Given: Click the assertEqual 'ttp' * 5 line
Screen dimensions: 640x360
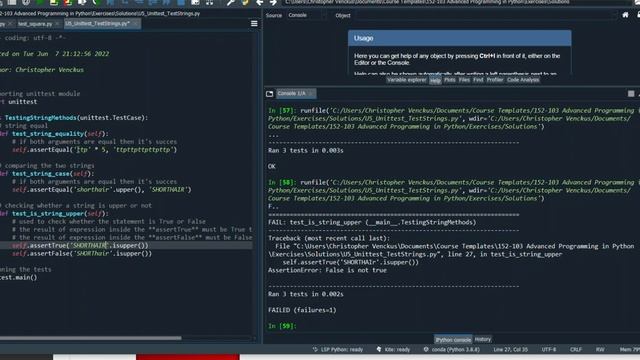Looking at the screenshot, I should click(x=94, y=149).
